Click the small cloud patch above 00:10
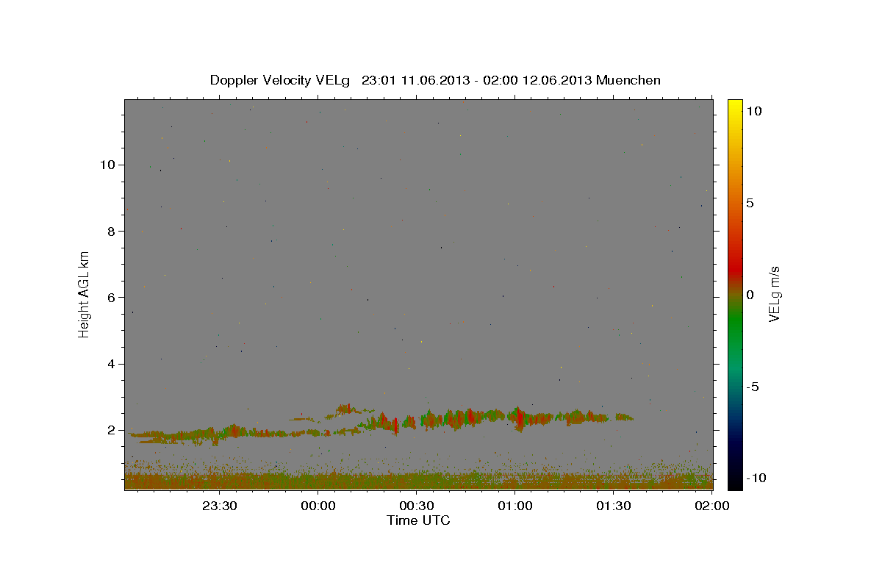 tap(345, 408)
